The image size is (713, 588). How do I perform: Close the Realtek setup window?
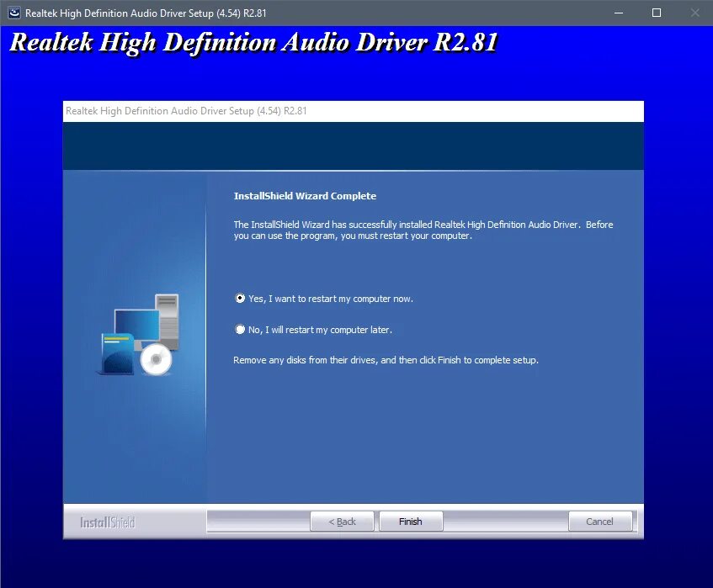point(694,13)
